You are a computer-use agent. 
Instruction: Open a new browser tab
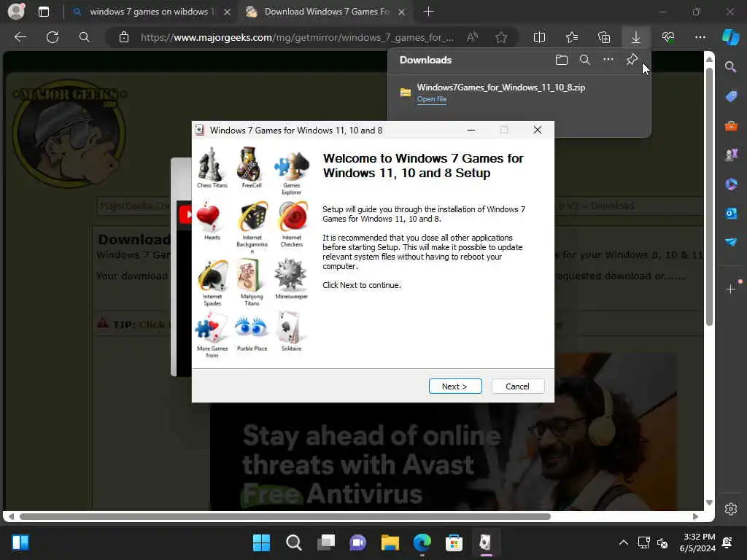(x=428, y=12)
